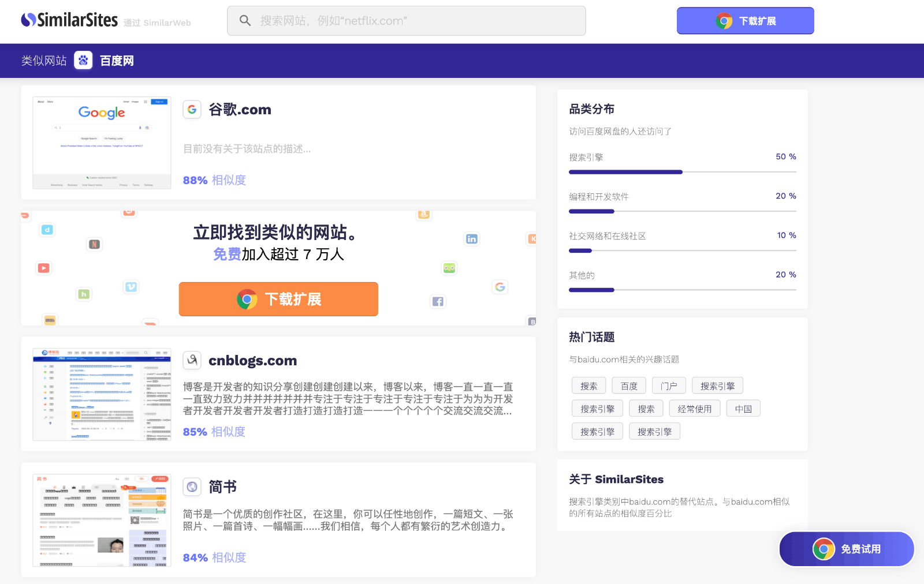
Task: Click the website search input field
Action: (x=407, y=21)
